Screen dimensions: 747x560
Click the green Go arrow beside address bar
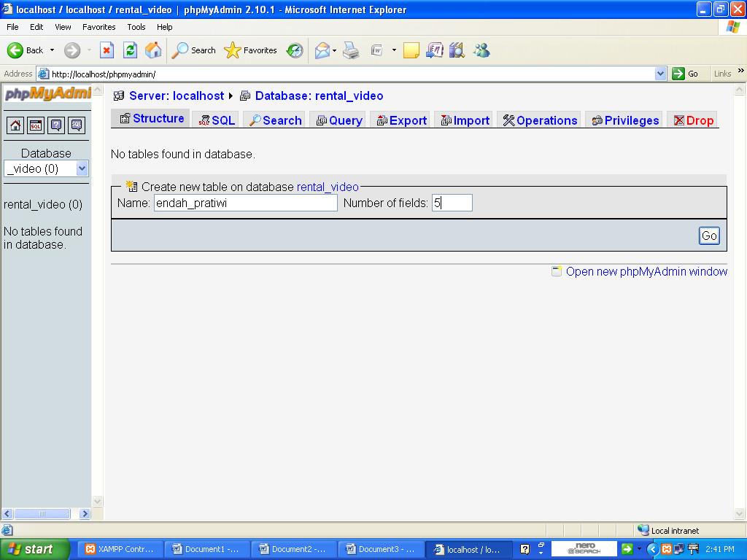678,74
